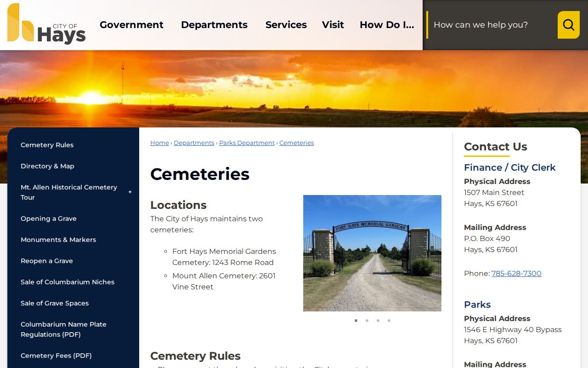Call phone number 785-628-7300 link
588x368 pixels.
click(x=516, y=273)
